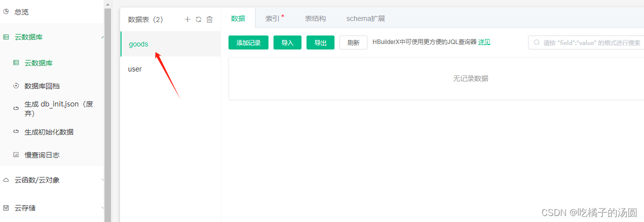Click the 云存储 storage icon
Screen dimensions: 644x222
(x=6, y=207)
